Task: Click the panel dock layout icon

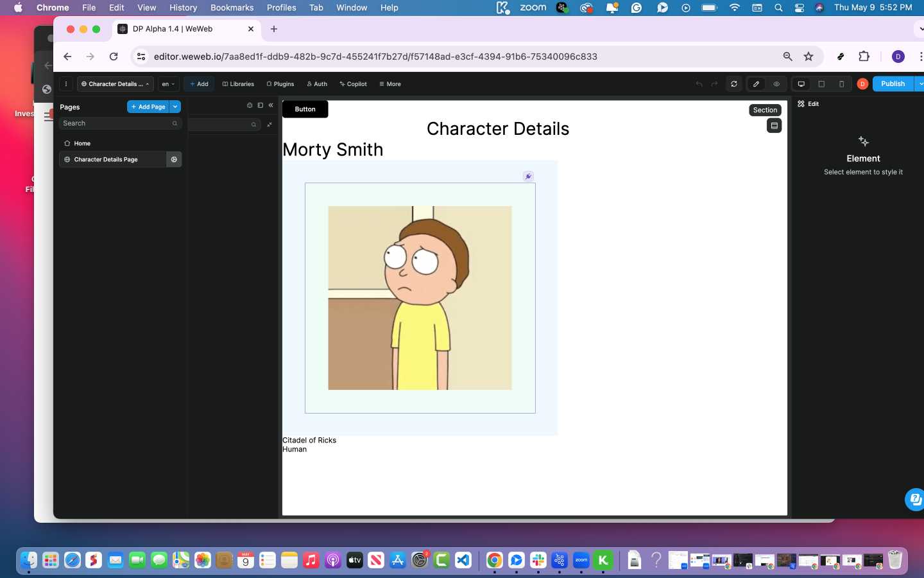Action: pos(260,105)
